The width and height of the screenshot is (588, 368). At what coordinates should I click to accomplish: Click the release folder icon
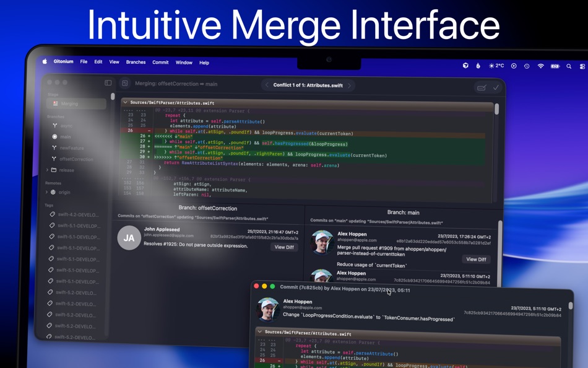coord(54,170)
